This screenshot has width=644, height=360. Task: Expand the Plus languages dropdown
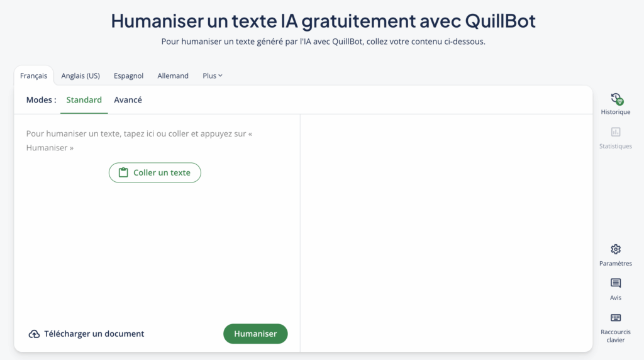click(213, 76)
